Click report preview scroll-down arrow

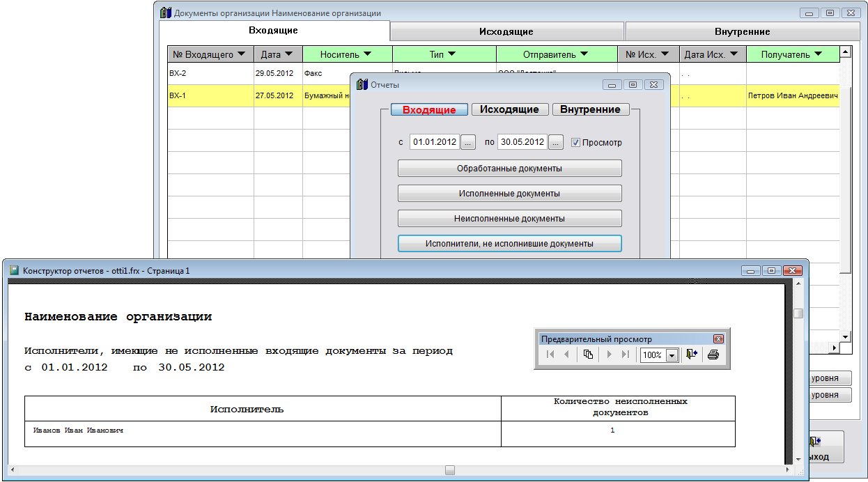click(x=798, y=459)
